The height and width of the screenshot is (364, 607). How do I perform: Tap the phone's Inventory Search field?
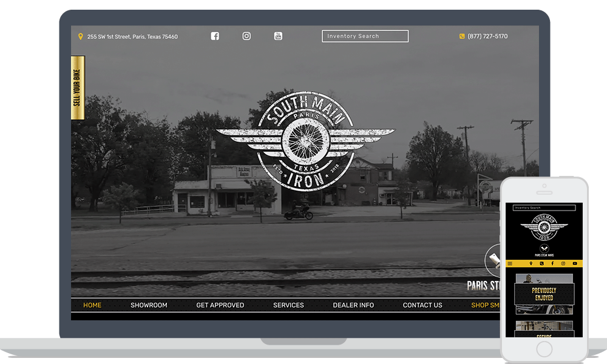pyautogui.click(x=544, y=207)
